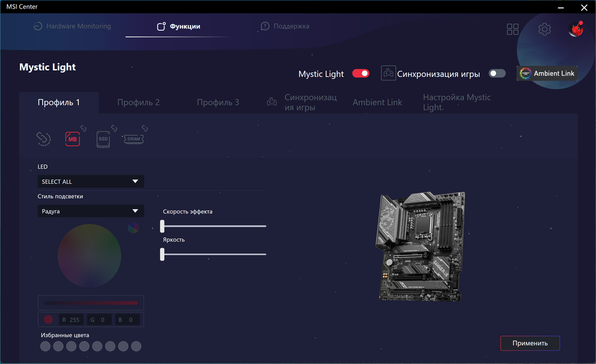Open the LED SELECT ALL dropdown
Screen dimensions: 596x364
pyautogui.click(x=90, y=181)
